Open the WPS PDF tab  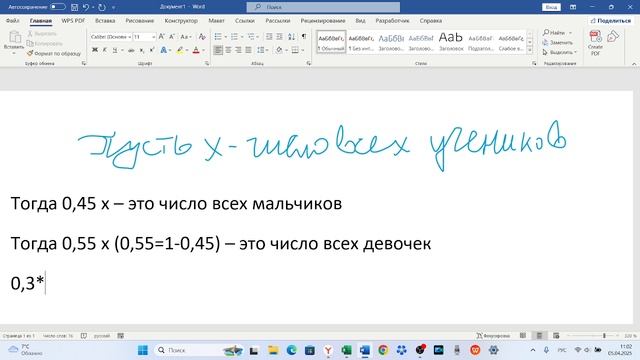(x=73, y=20)
